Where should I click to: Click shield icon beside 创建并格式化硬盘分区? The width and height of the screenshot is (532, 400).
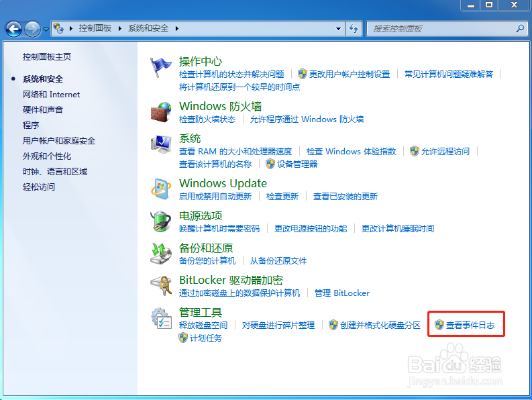(333, 325)
